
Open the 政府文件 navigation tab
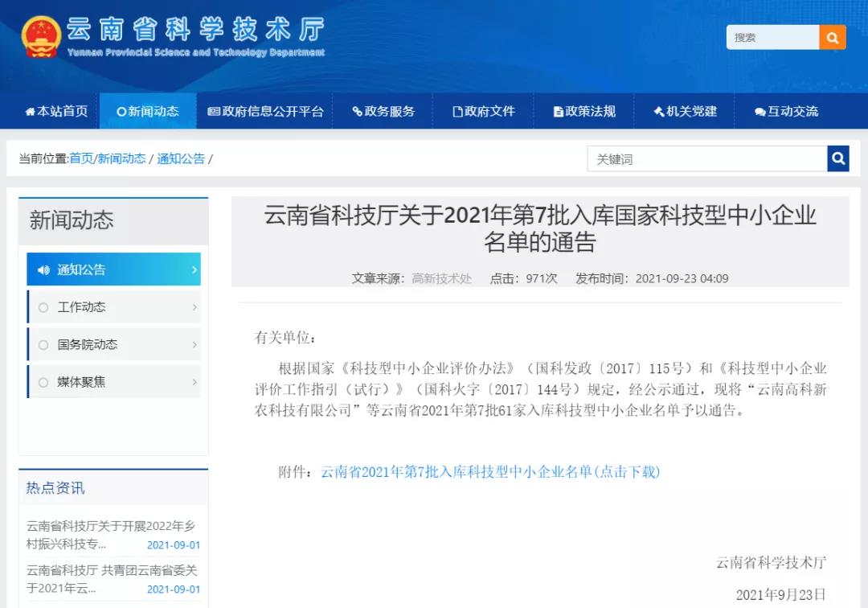click(x=483, y=111)
